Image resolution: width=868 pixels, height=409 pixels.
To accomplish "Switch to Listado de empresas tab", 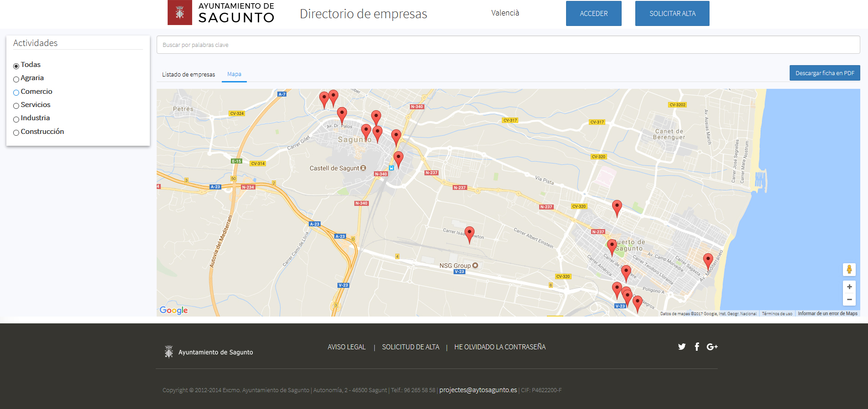I will click(189, 74).
